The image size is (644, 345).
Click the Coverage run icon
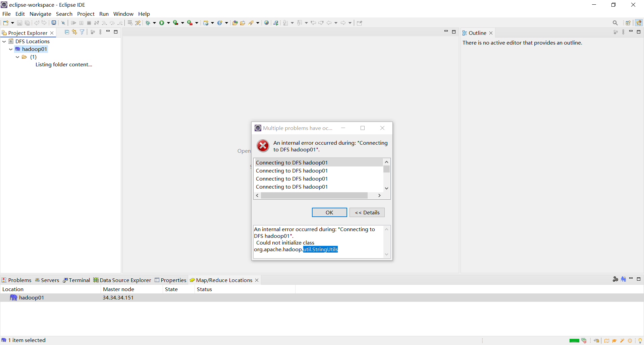[x=176, y=23]
